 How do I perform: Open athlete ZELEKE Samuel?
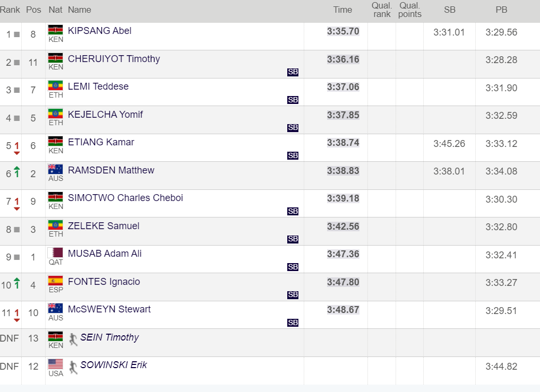tap(104, 226)
